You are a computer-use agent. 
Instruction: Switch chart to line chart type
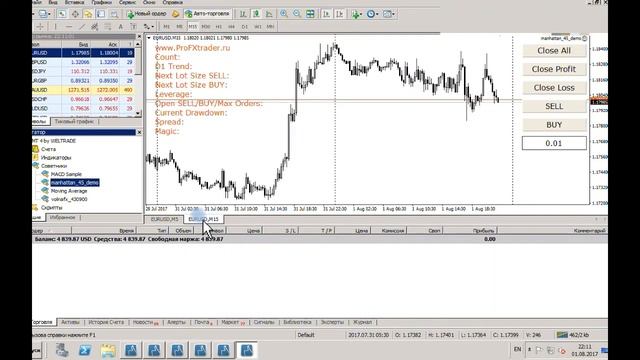tap(269, 14)
